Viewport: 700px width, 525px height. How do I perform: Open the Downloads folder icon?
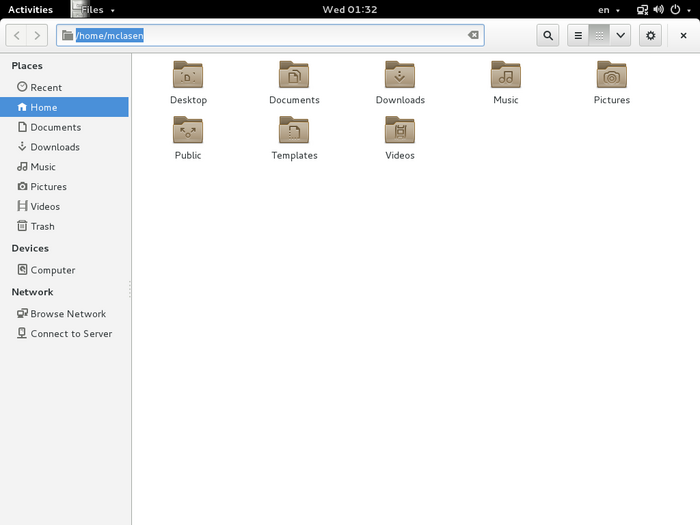click(x=400, y=76)
